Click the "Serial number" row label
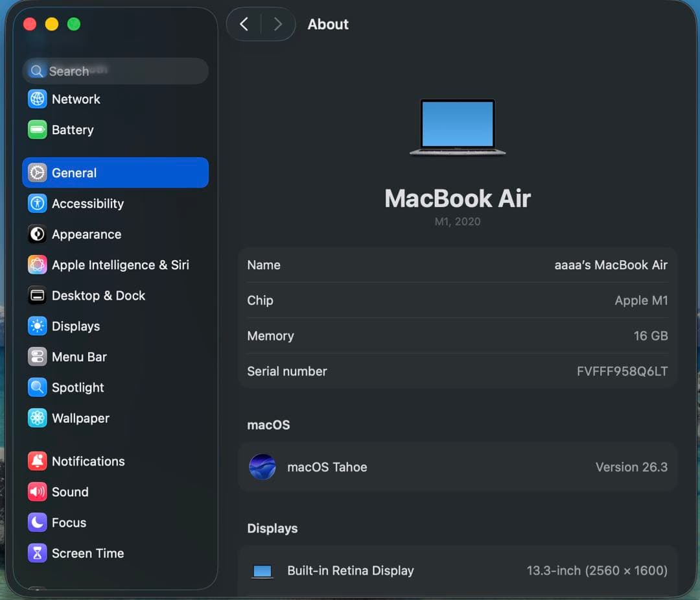This screenshot has width=700, height=600. (x=287, y=371)
